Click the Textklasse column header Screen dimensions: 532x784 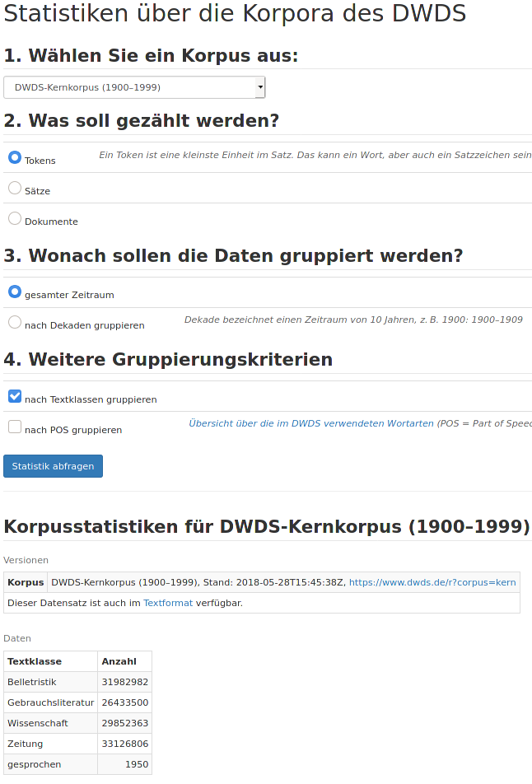50,661
